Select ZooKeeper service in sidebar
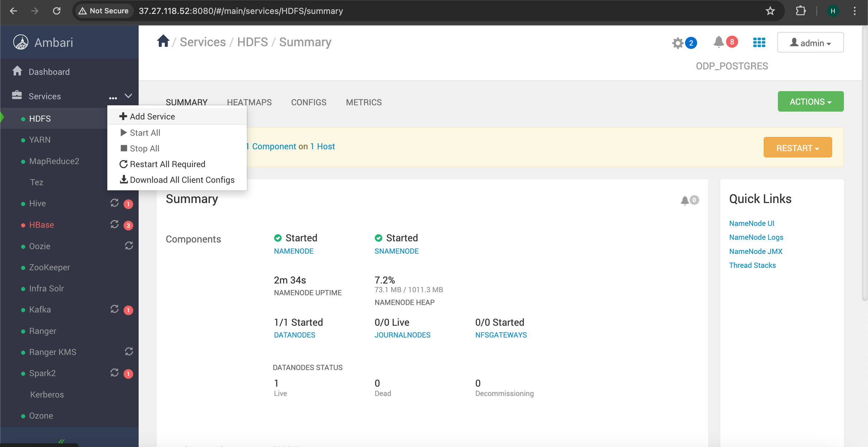 50,267
